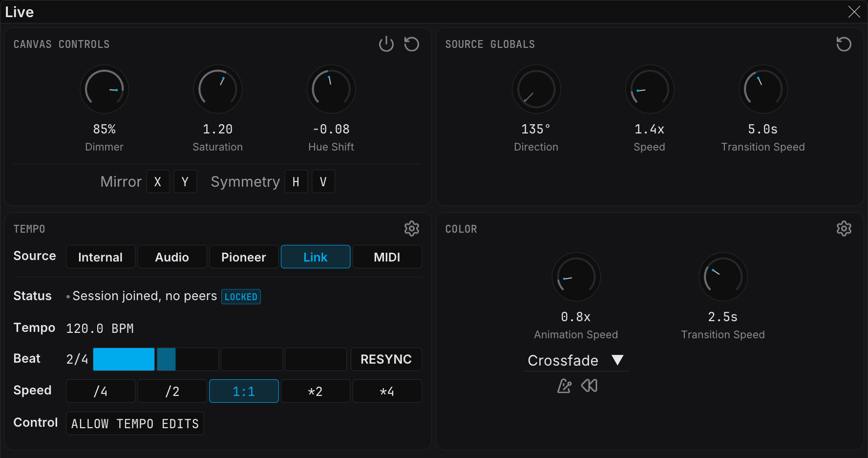Click the RESYNC button
Screen dimensions: 868x458
(386, 359)
